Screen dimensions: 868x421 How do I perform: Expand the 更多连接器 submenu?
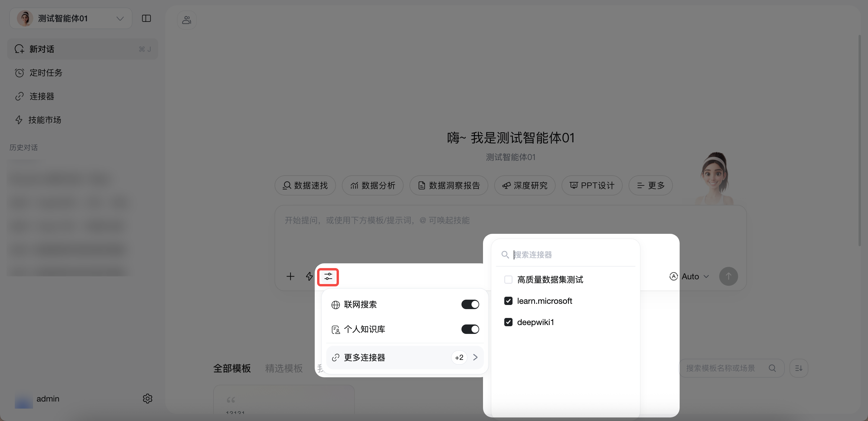[405, 357]
